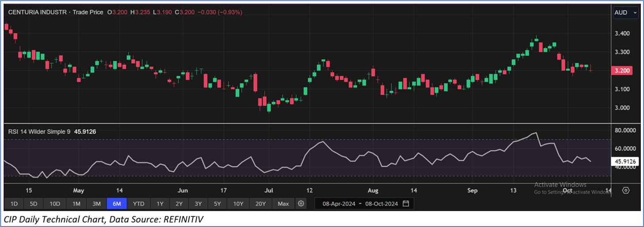Open time axis settings icon at bottom right
The width and height of the screenshot is (644, 227).
click(626, 190)
